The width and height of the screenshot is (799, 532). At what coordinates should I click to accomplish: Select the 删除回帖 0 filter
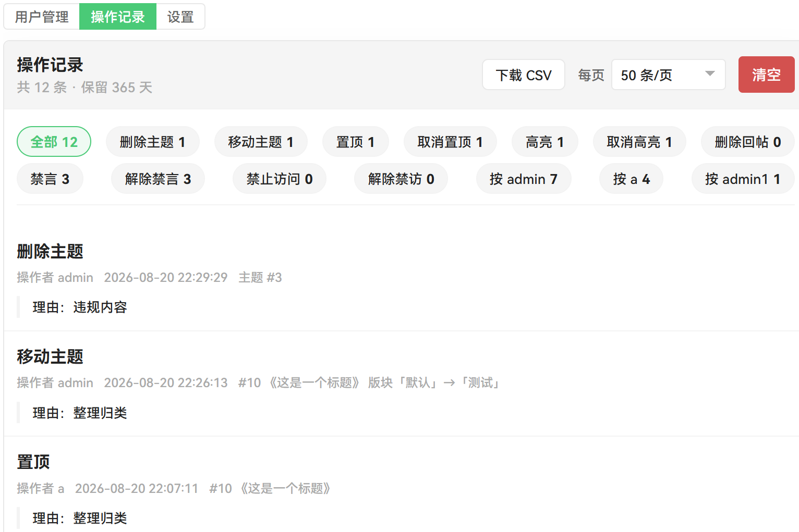pos(748,142)
